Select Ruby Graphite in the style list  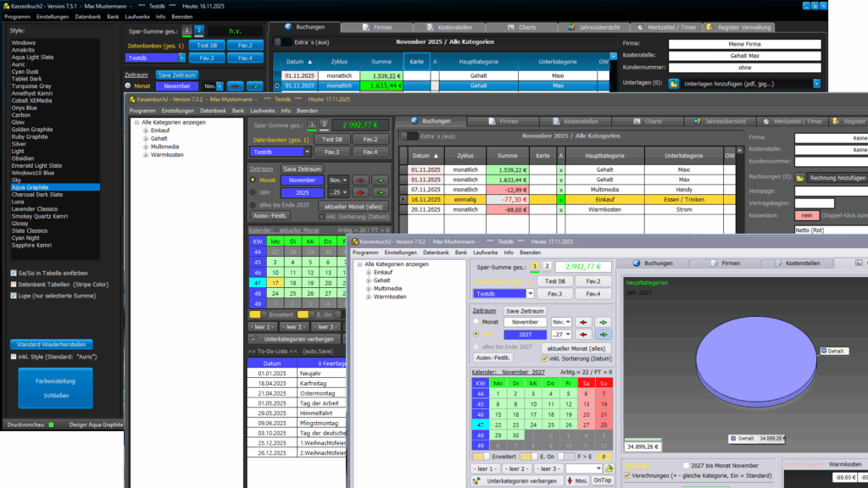pyautogui.click(x=30, y=136)
